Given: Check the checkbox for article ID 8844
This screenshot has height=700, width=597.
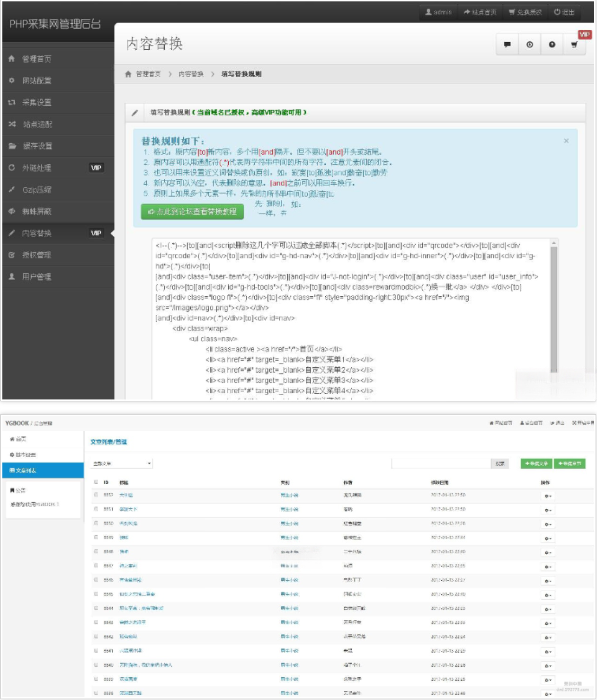Looking at the screenshot, I should pos(96,608).
